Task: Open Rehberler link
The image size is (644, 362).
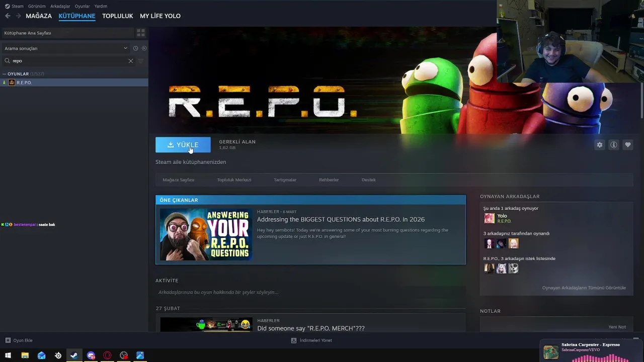Action: pos(329,180)
